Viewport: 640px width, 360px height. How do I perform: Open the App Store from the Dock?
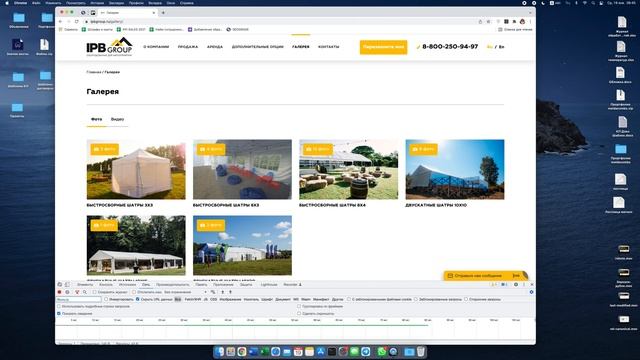click(321, 351)
